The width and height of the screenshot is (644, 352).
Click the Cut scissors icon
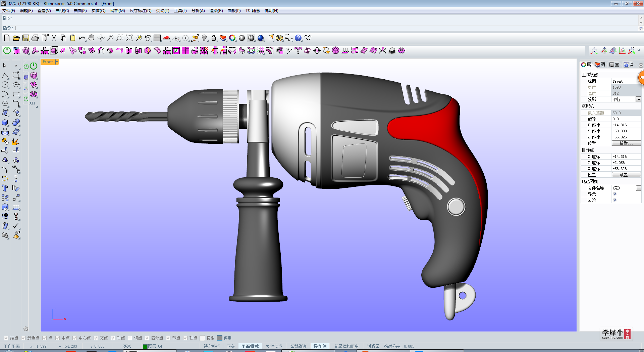(x=54, y=38)
